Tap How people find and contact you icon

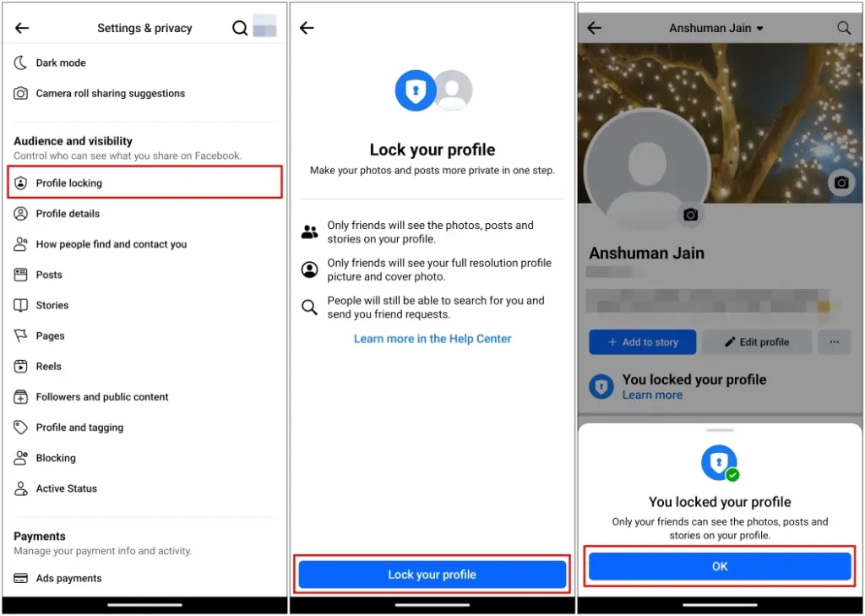pos(20,244)
